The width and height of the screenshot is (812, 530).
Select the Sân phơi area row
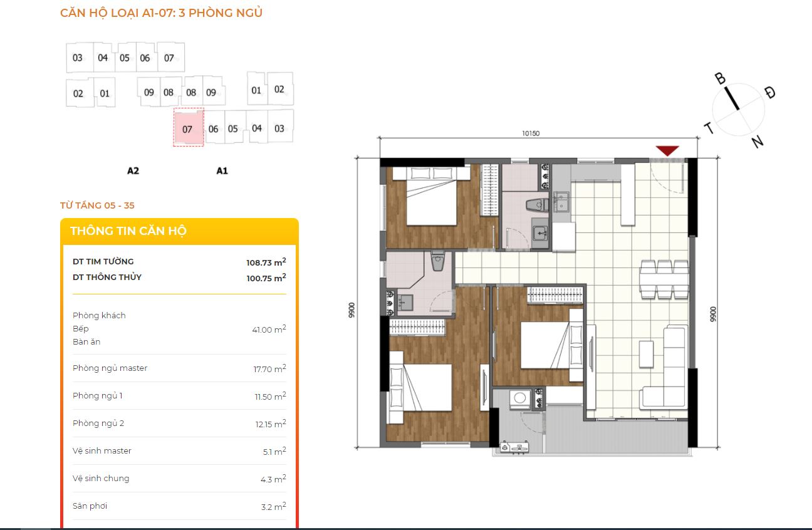click(179, 506)
